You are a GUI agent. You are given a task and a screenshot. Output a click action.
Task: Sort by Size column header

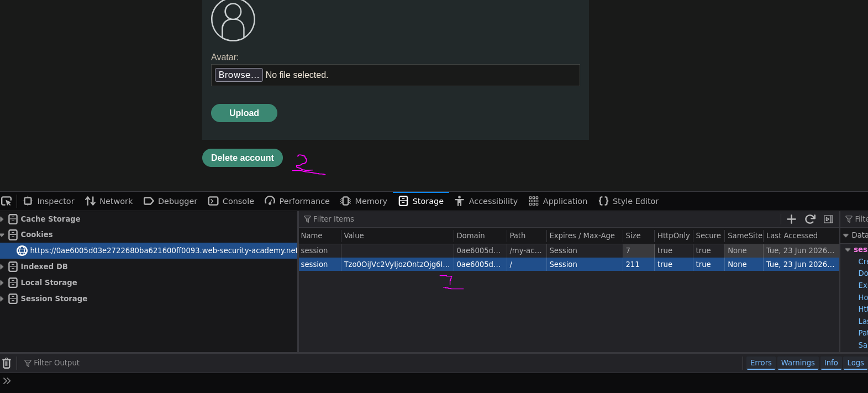(639, 235)
